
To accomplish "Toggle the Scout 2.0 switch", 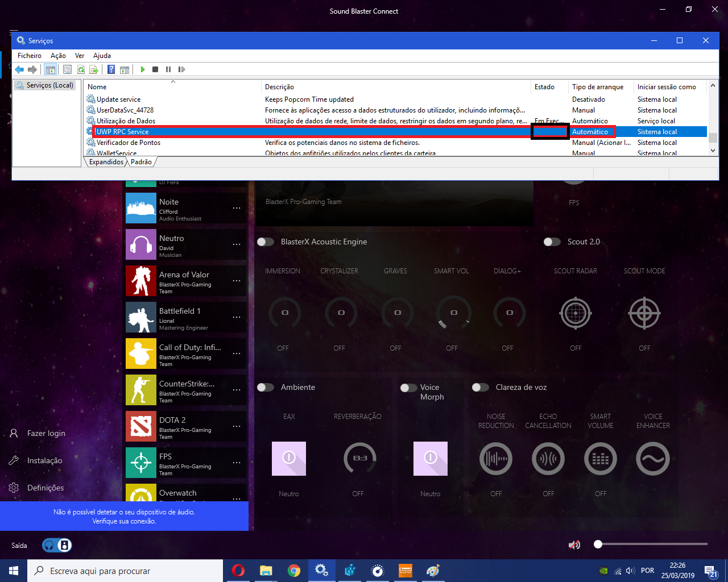I will point(552,242).
